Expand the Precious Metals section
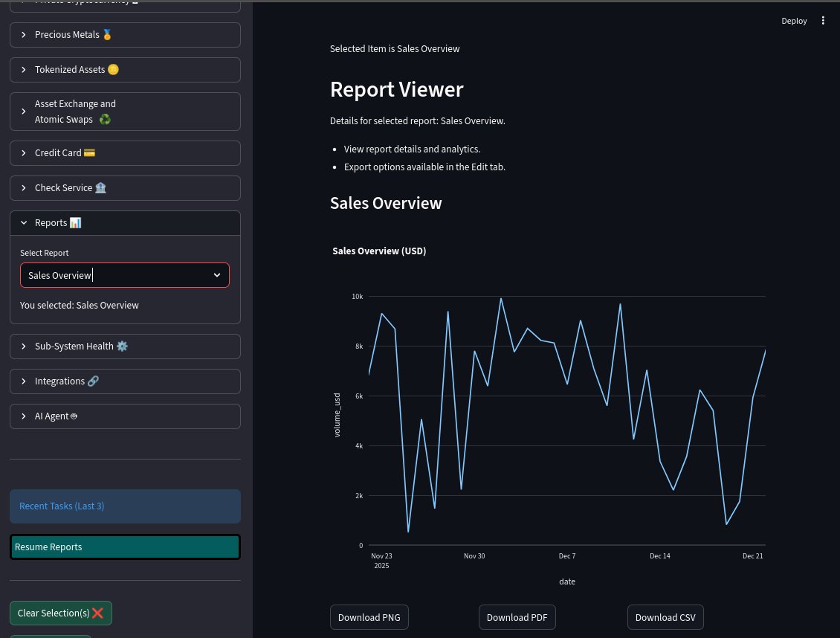The width and height of the screenshot is (840, 638). click(x=124, y=35)
